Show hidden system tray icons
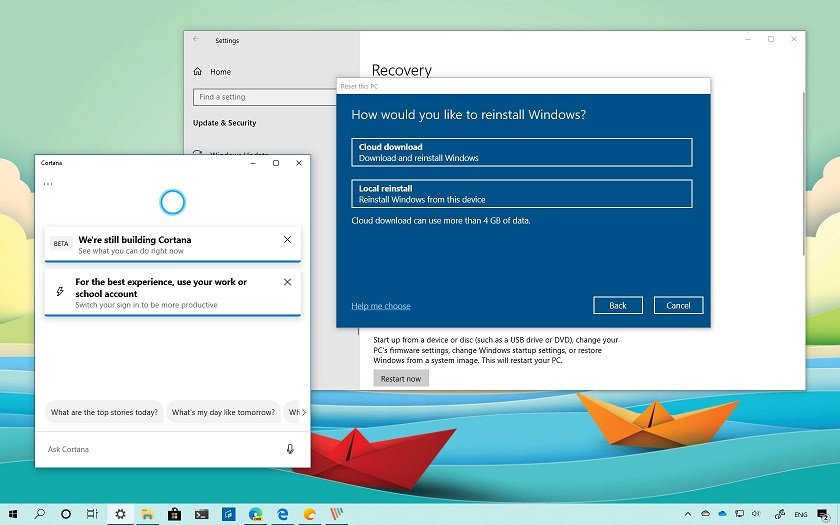Image resolution: width=840 pixels, height=525 pixels. (x=688, y=514)
